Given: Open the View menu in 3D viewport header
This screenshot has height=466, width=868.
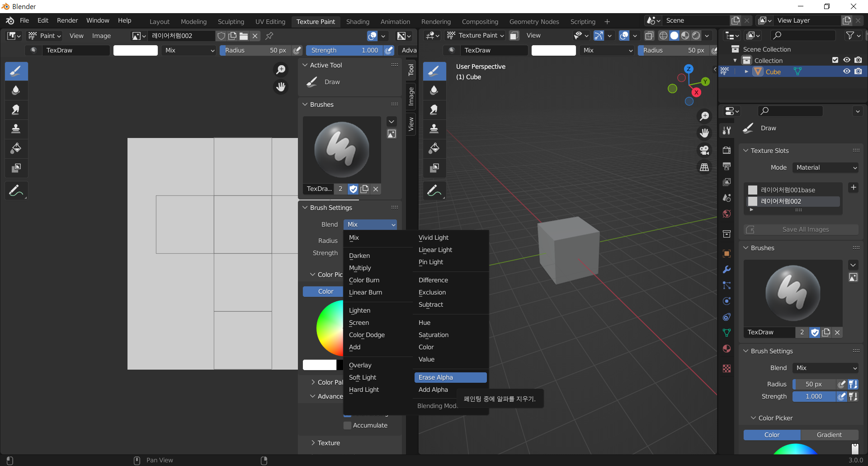Looking at the screenshot, I should point(533,35).
